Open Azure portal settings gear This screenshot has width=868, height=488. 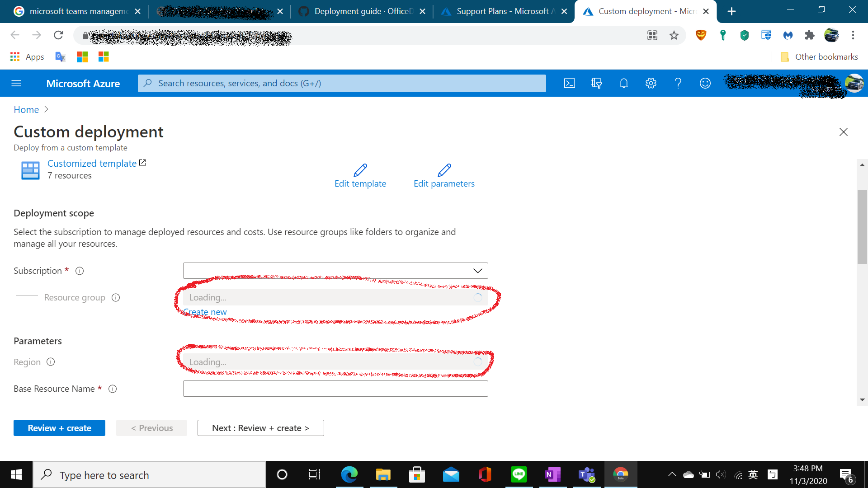[x=651, y=83]
